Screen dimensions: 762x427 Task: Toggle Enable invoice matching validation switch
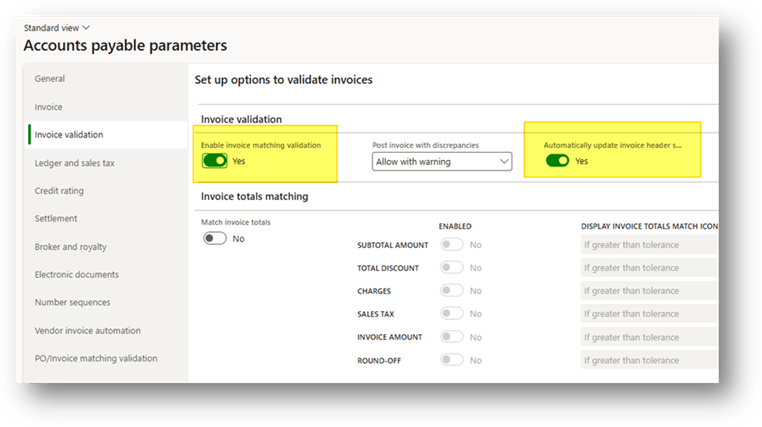214,160
